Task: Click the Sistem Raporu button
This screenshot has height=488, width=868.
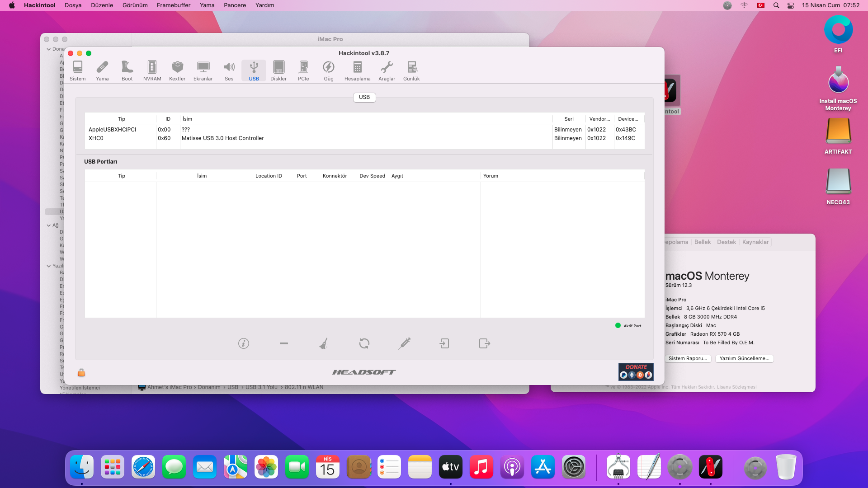Action: pos(688,358)
